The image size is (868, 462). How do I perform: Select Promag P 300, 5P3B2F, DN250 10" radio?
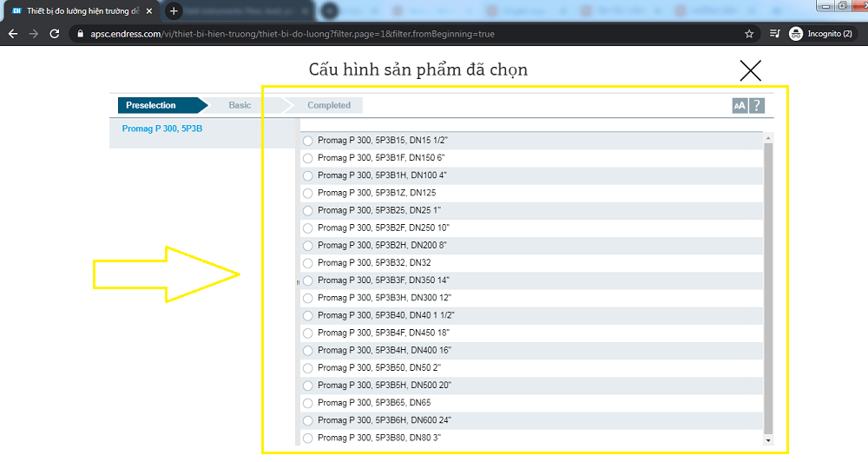308,228
